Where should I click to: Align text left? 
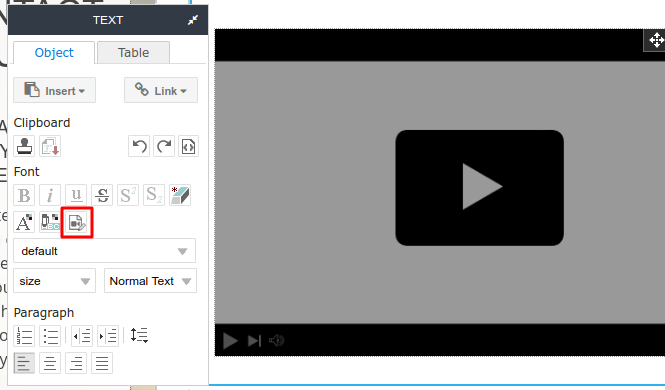click(x=24, y=363)
